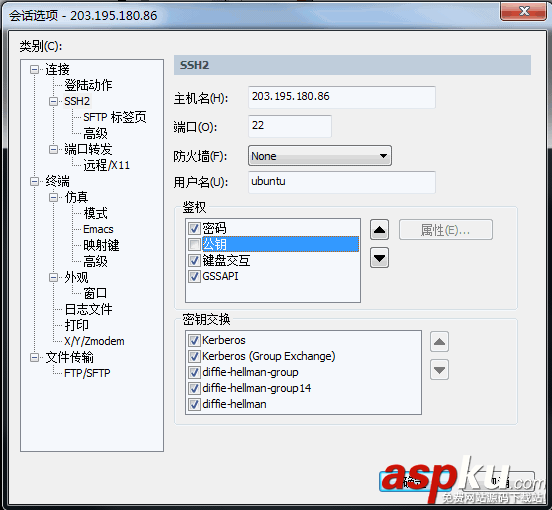
Task: Toggle the 键盘交互 checkbox
Action: pyautogui.click(x=194, y=260)
